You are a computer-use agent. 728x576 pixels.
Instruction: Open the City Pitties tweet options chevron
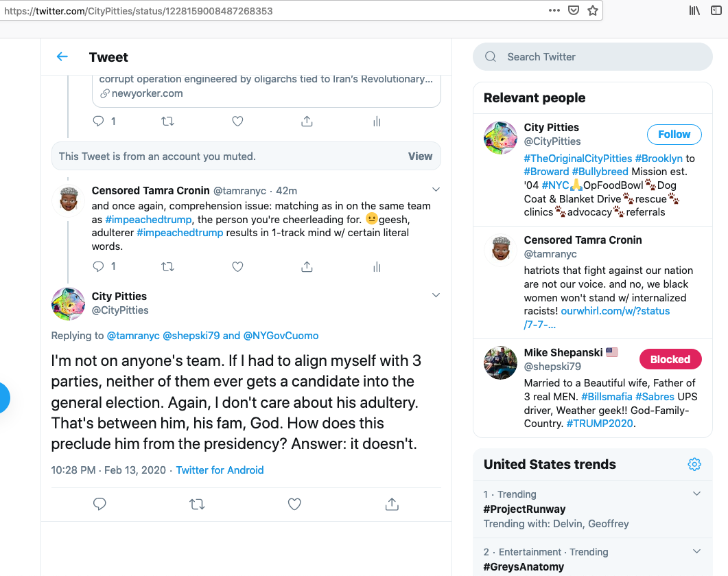[x=436, y=295]
